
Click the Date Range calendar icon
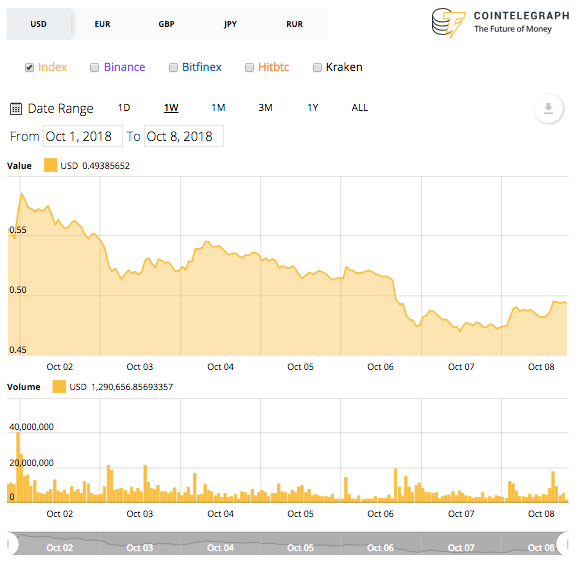[16, 109]
